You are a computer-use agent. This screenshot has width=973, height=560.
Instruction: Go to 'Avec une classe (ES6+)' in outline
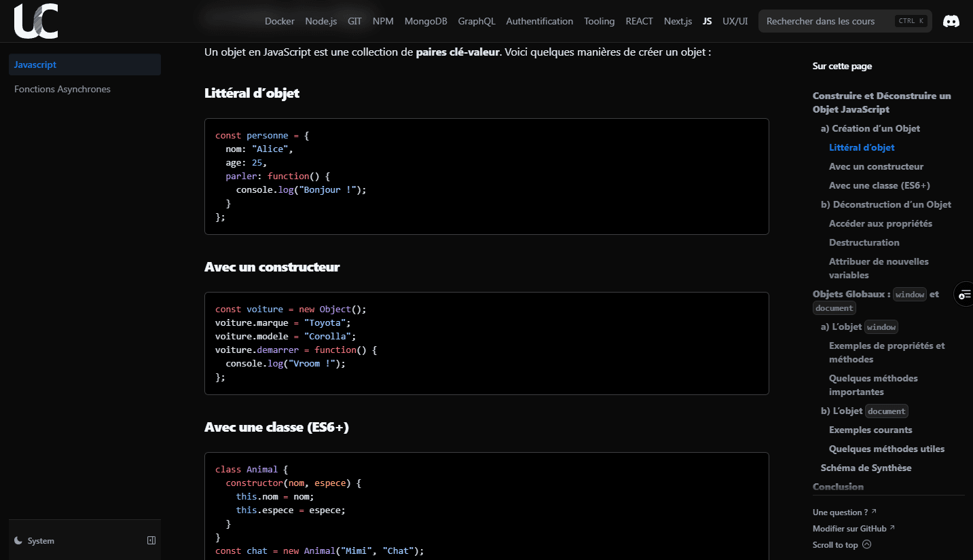pyautogui.click(x=879, y=185)
